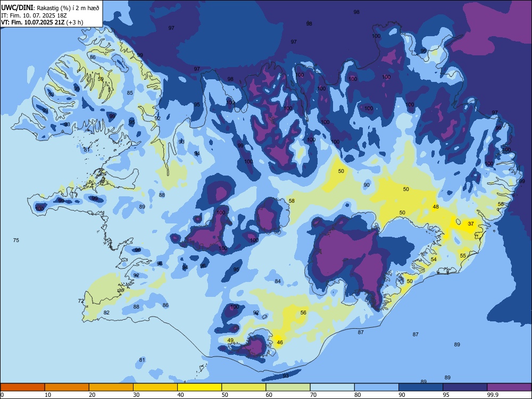This screenshot has height=399, width=532.
Task: Click the 'IT: Fim. 10. 07. 2025 18Z' line
Action: click(x=34, y=15)
